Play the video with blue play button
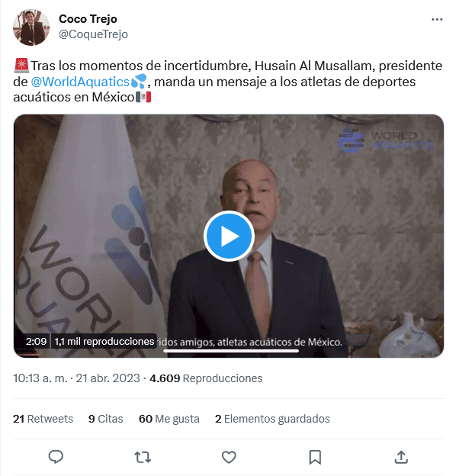The height and width of the screenshot is (476, 456). 229,236
